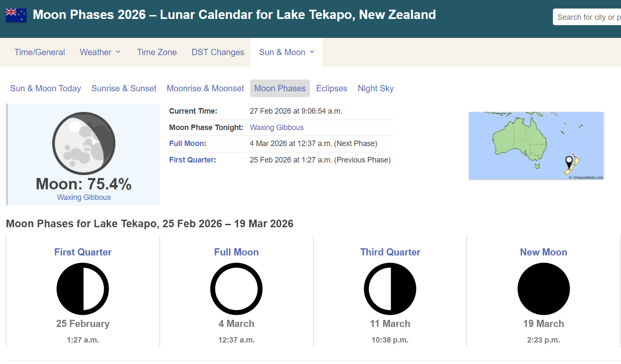
Task: Click the New Moon black circle icon
Action: 544,289
